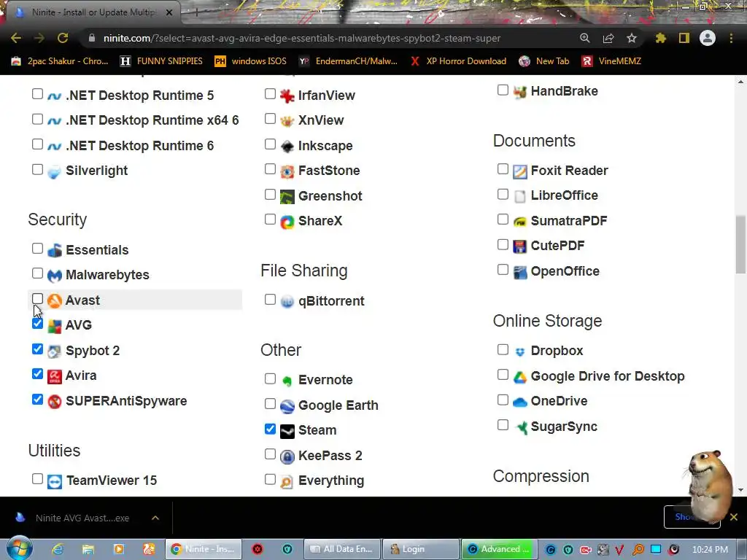The image size is (747, 560).
Task: Open the Chrome profile avatar
Action: tap(708, 38)
